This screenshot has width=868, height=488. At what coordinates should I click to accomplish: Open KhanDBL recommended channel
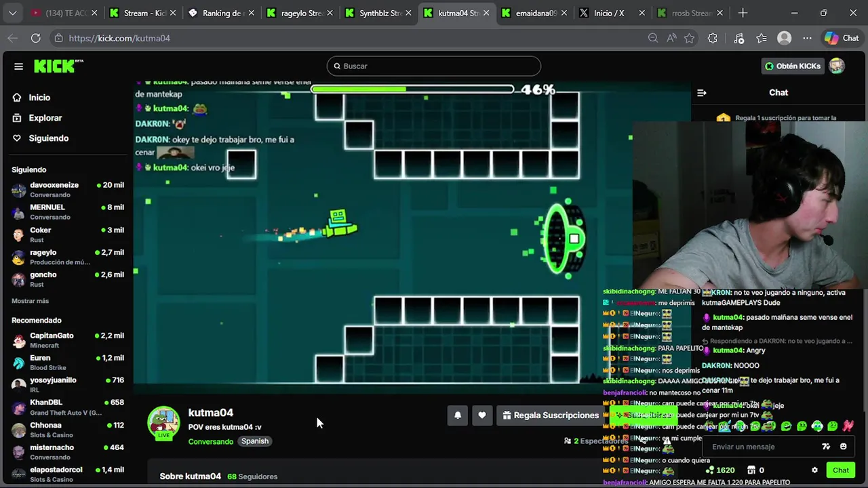67,407
